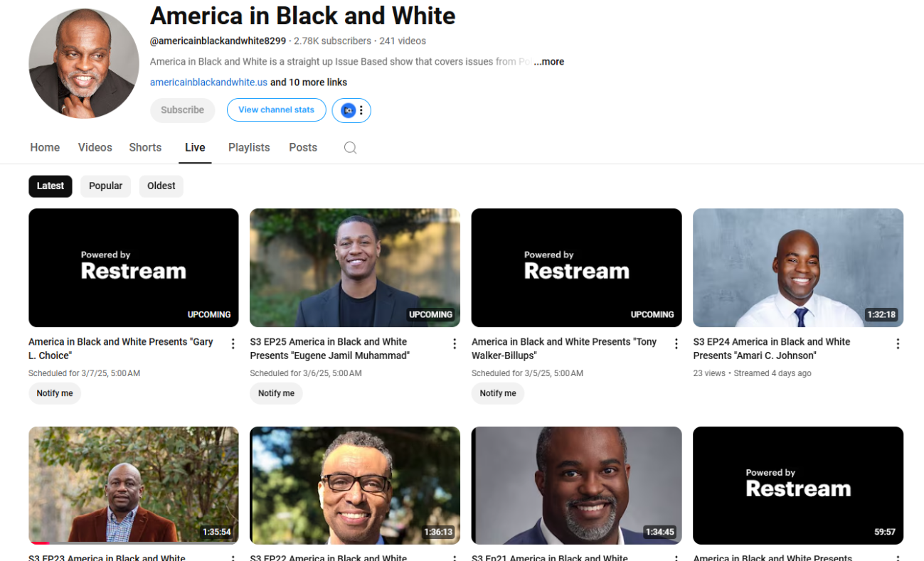Viewport: 924px width, 561px height.
Task: Expand channel description with ...more
Action: [549, 62]
